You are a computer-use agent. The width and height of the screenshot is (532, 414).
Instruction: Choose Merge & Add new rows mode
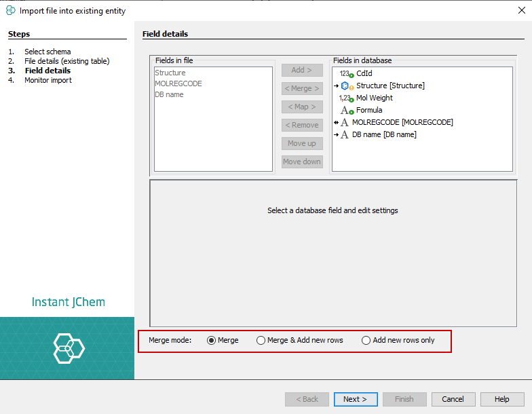[x=261, y=341]
